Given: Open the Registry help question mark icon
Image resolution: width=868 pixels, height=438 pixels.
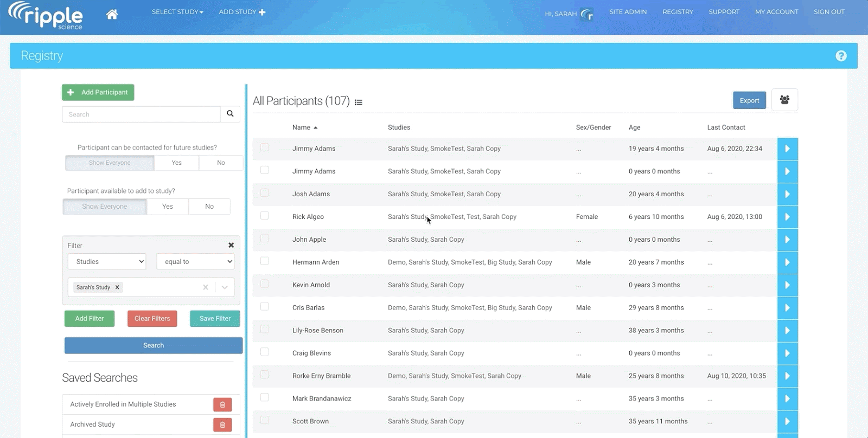Looking at the screenshot, I should [x=841, y=56].
